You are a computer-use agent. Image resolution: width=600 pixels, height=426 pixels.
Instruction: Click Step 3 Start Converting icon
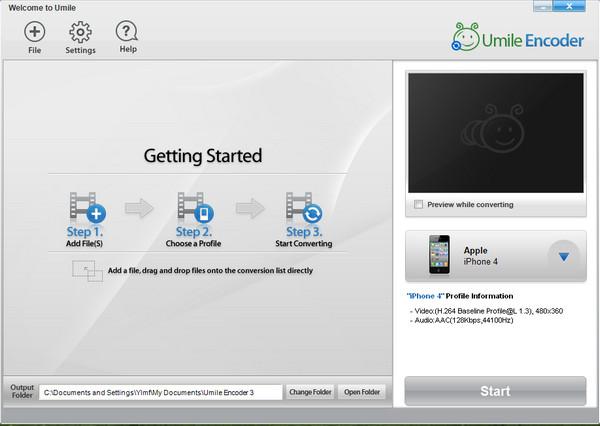click(x=304, y=207)
